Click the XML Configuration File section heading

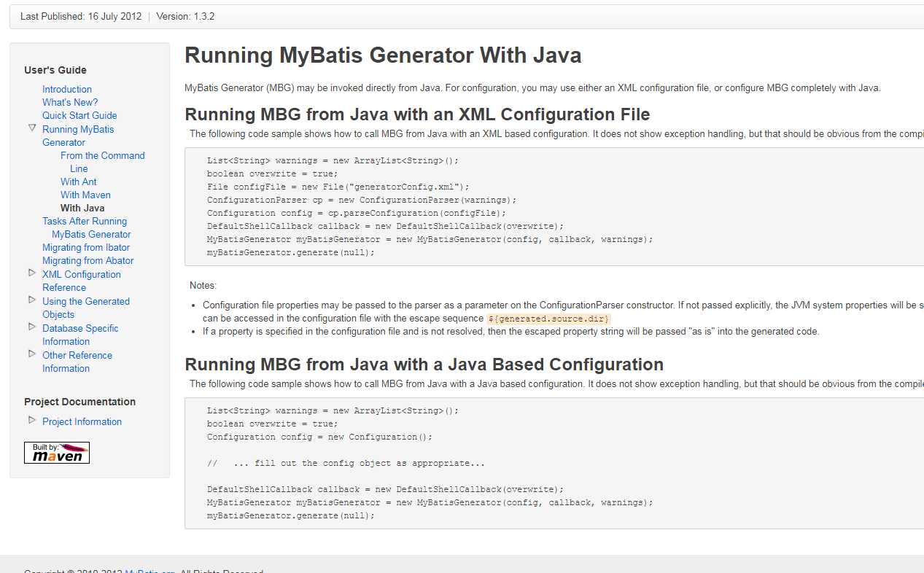click(x=417, y=114)
